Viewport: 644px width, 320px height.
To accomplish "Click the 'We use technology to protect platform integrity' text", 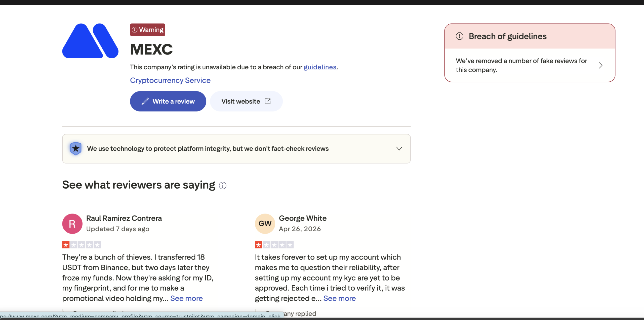I will tap(208, 149).
